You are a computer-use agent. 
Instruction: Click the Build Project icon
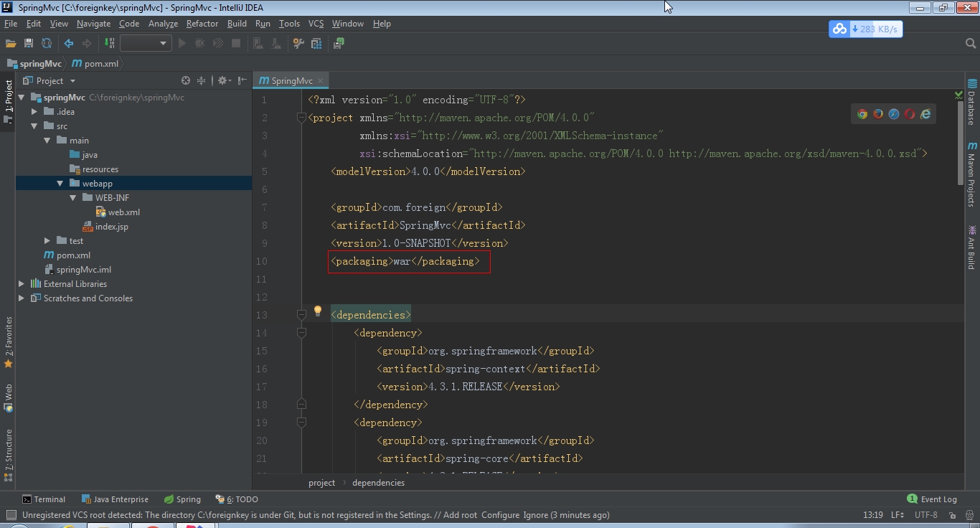click(109, 44)
